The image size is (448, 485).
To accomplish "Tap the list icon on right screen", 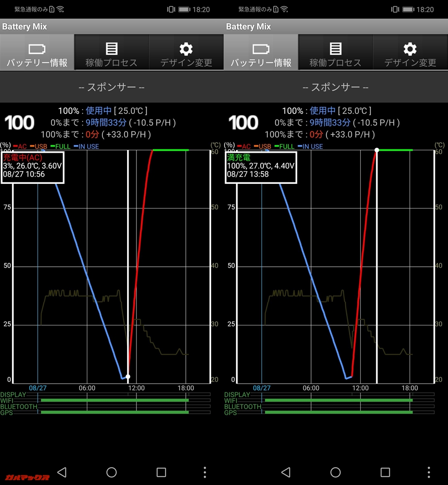I will pyautogui.click(x=335, y=48).
